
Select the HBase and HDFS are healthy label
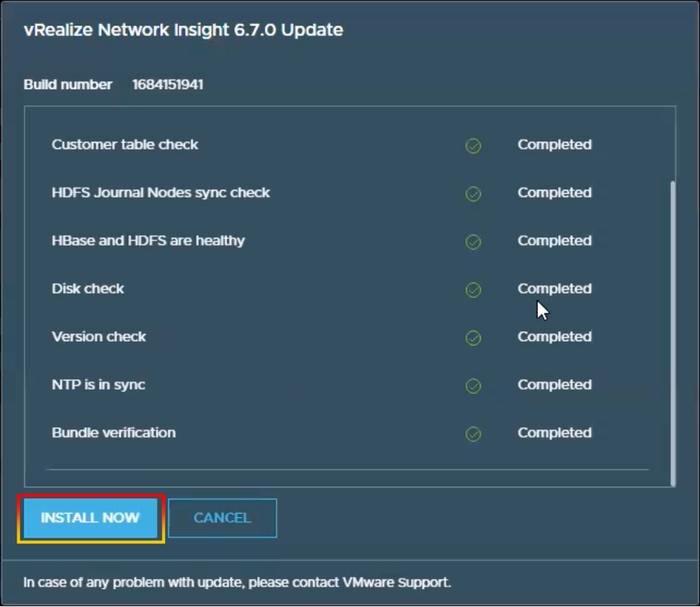(148, 241)
